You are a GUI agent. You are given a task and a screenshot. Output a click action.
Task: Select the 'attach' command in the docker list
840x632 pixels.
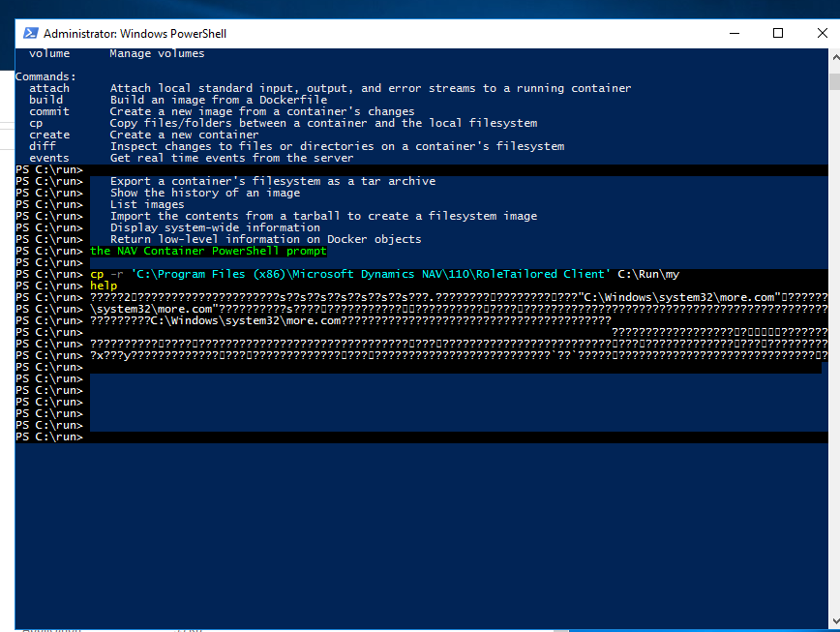click(48, 87)
